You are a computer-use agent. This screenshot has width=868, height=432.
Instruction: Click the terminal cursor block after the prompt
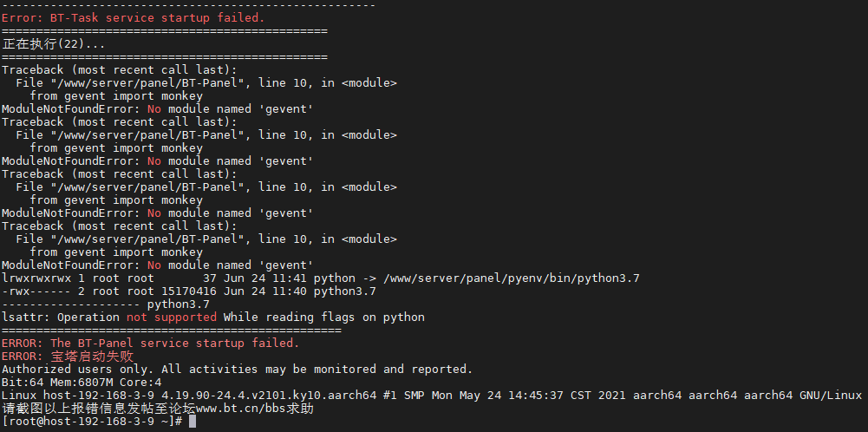193,422
